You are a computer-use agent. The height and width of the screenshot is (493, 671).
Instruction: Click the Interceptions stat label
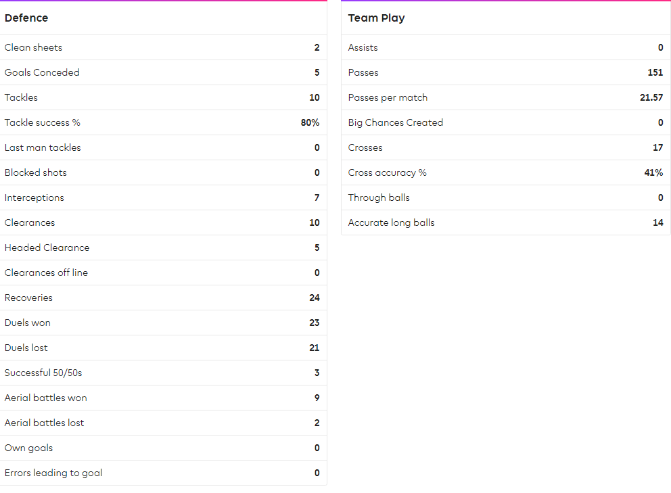[x=36, y=198]
